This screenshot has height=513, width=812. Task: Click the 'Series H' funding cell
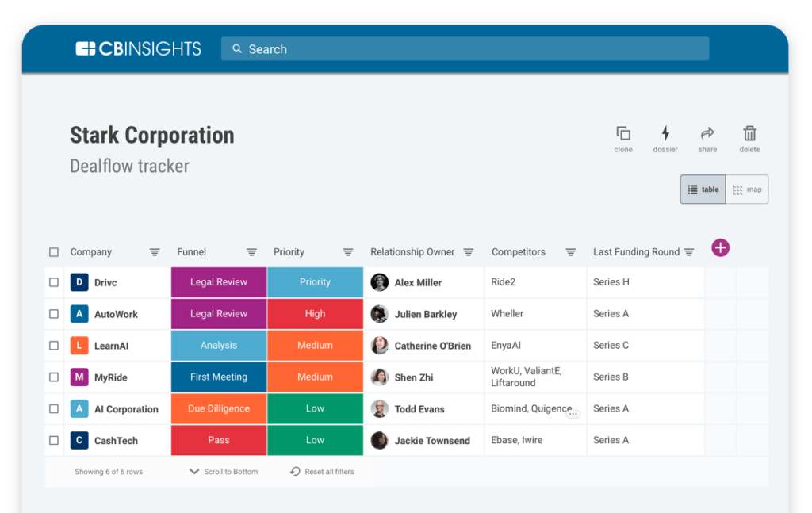click(645, 282)
